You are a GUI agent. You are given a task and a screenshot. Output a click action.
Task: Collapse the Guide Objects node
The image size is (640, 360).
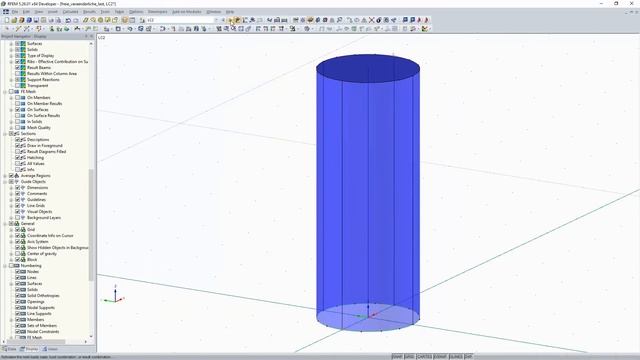click(x=5, y=182)
